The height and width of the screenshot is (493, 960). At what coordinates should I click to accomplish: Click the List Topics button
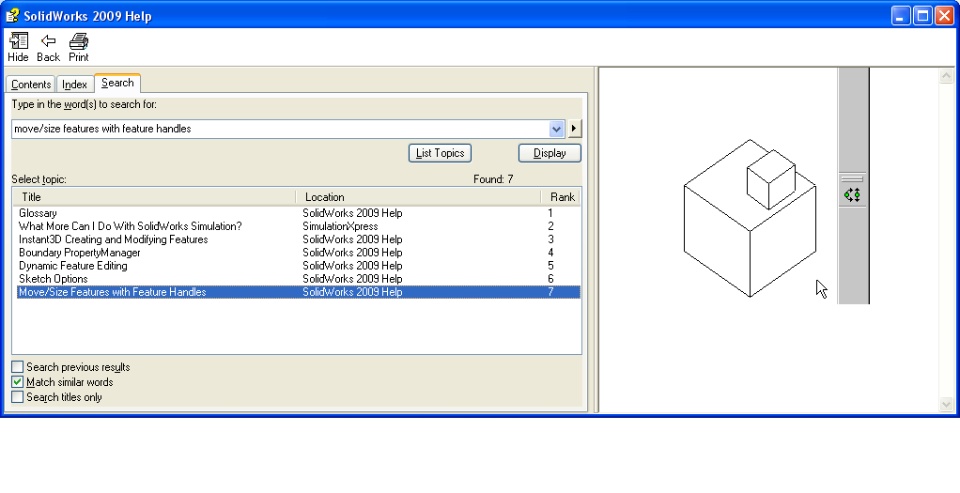[440, 153]
